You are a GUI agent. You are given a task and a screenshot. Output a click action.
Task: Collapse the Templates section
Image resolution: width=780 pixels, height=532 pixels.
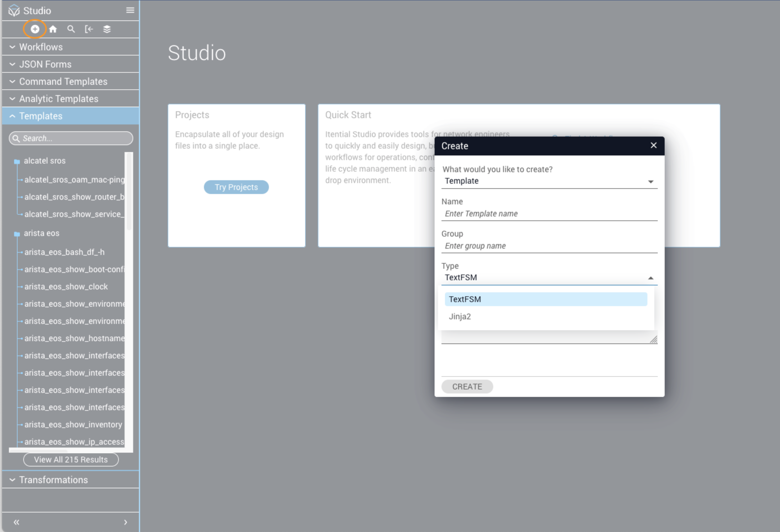pyautogui.click(x=41, y=116)
